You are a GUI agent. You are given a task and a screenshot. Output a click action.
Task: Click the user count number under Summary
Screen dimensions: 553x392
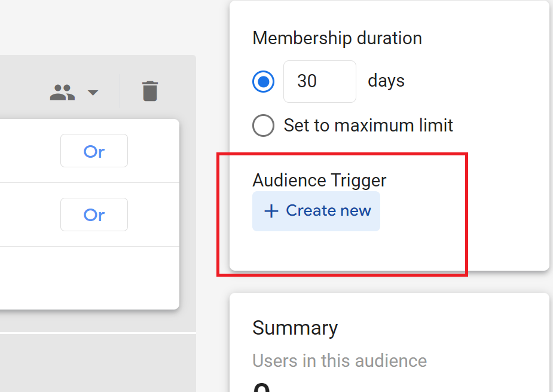[x=261, y=387]
